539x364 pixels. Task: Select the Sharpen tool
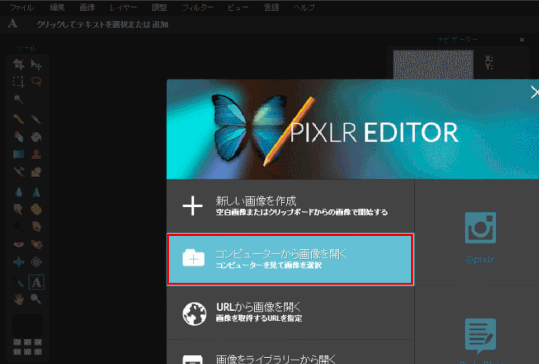[x=36, y=192]
